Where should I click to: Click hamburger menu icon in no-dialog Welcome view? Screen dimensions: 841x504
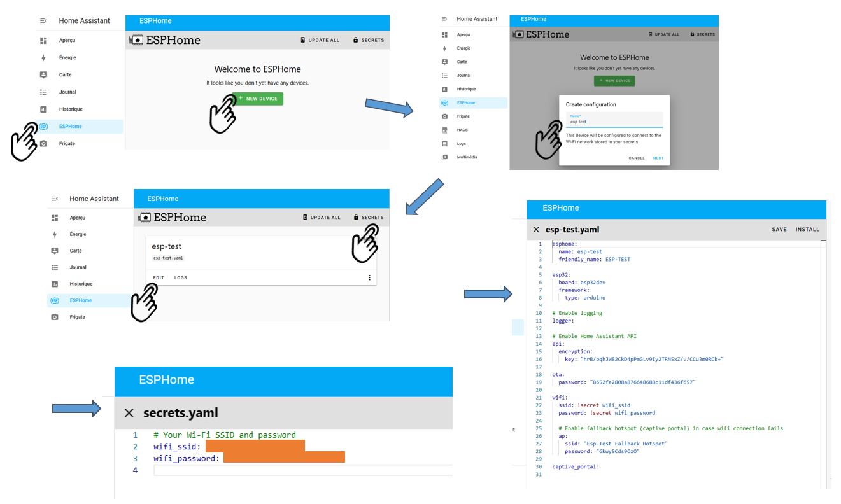pyautogui.click(x=43, y=21)
